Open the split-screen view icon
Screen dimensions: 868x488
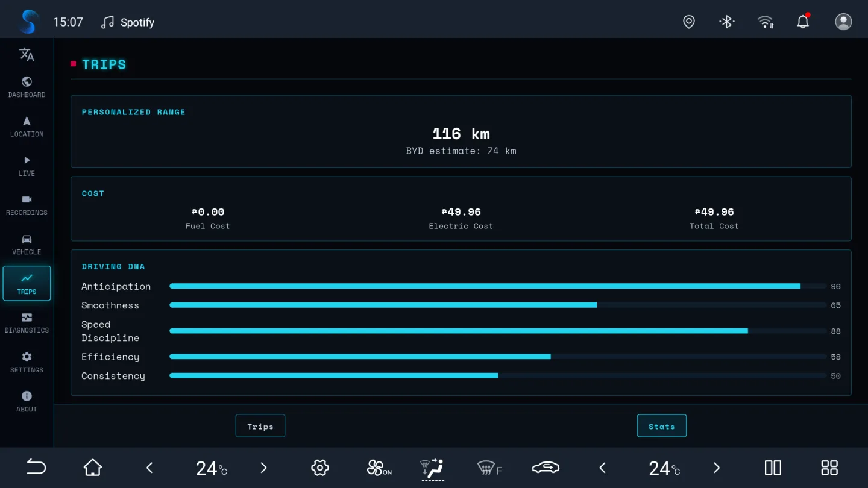[773, 468]
